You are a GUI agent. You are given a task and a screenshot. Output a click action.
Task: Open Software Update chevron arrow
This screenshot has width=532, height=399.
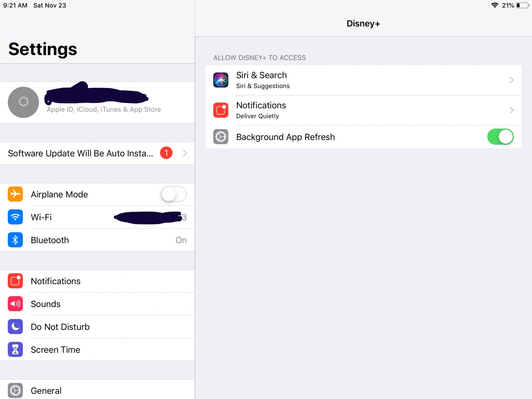tap(185, 153)
